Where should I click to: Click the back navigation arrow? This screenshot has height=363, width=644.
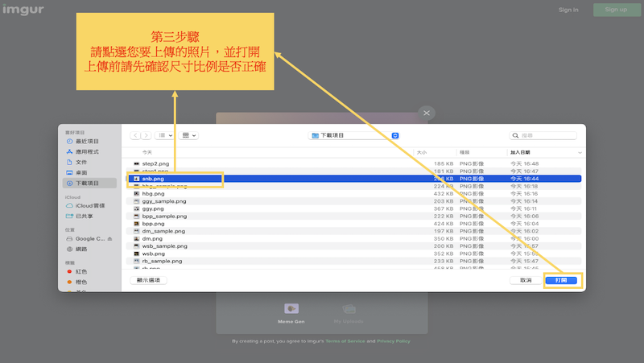135,136
